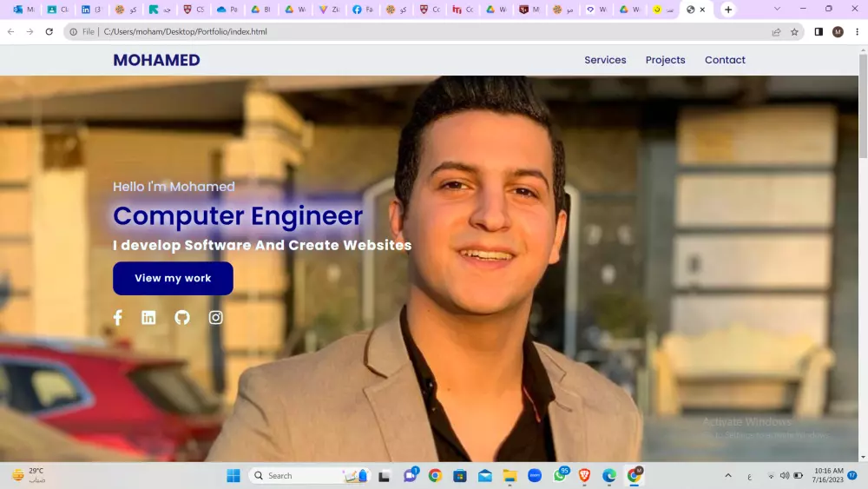Viewport: 868px width, 489px height.
Task: Launch Microsoft Store from the taskbar
Action: pyautogui.click(x=460, y=476)
